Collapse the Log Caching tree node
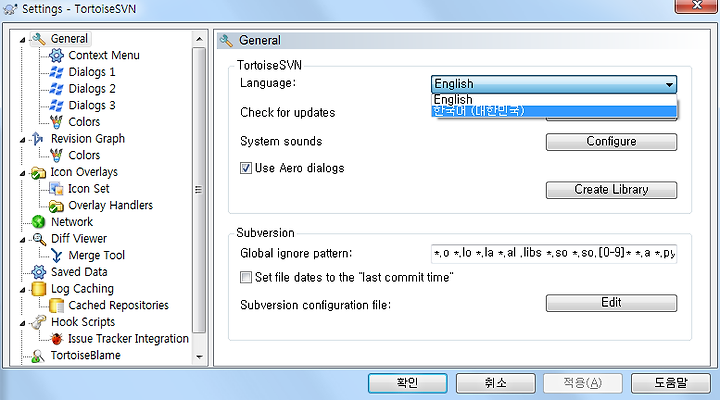Screen dimensions: 720x400 click(x=22, y=290)
